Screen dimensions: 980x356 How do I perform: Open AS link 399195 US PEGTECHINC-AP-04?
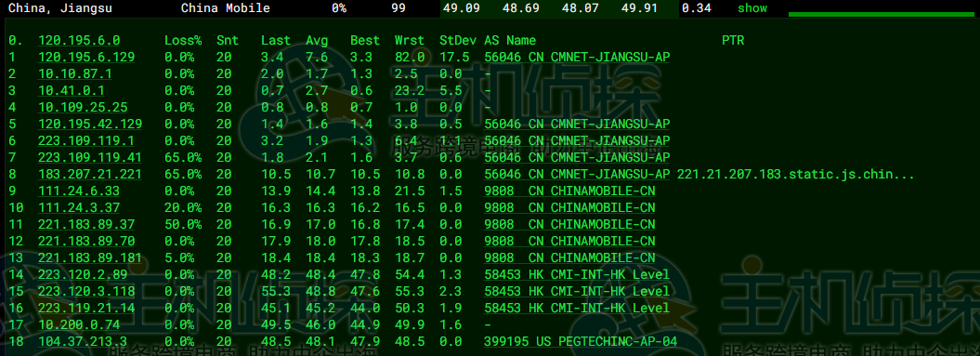point(580,341)
